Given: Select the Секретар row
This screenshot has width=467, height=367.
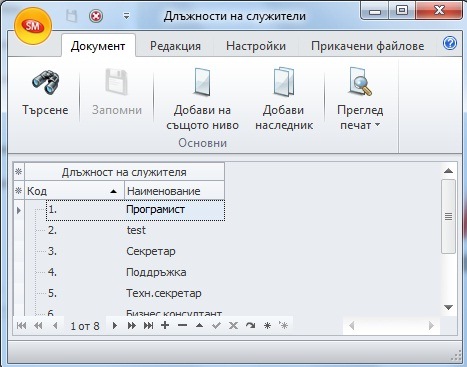Looking at the screenshot, I should [x=135, y=251].
